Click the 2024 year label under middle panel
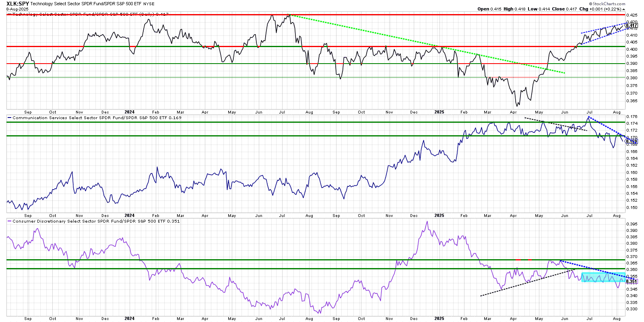The width and height of the screenshot is (644, 322). [x=129, y=215]
